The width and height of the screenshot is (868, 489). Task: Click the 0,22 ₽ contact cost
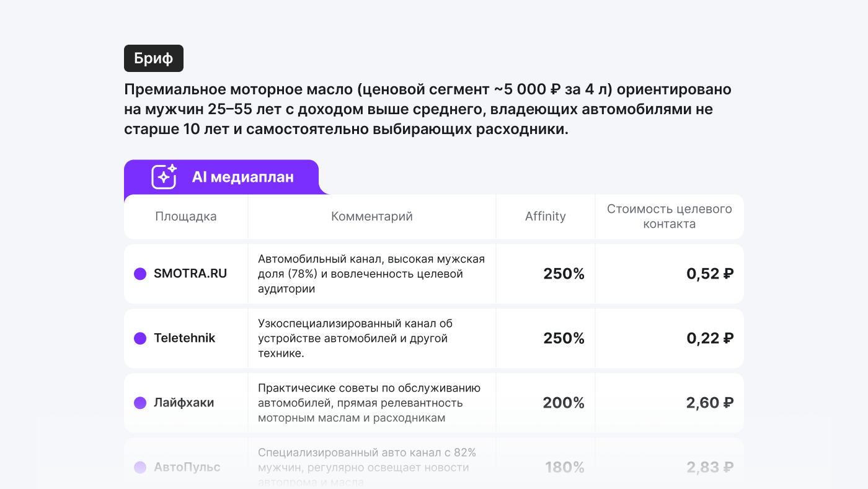coord(710,338)
